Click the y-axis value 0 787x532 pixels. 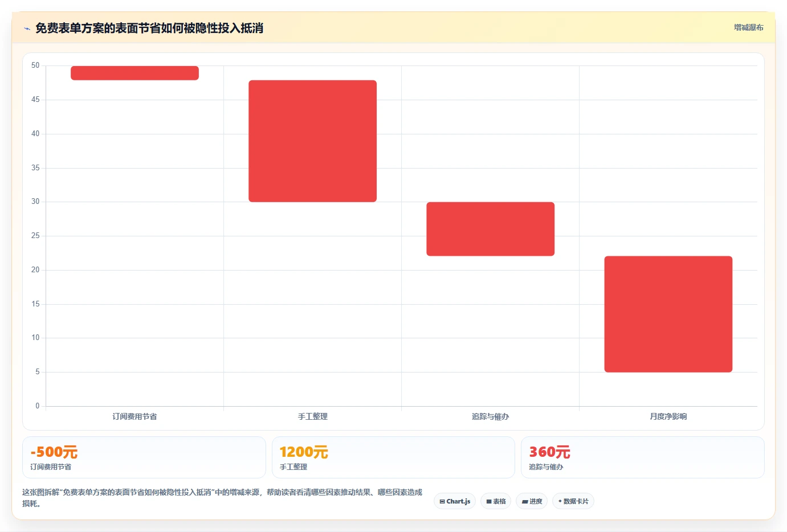click(38, 406)
